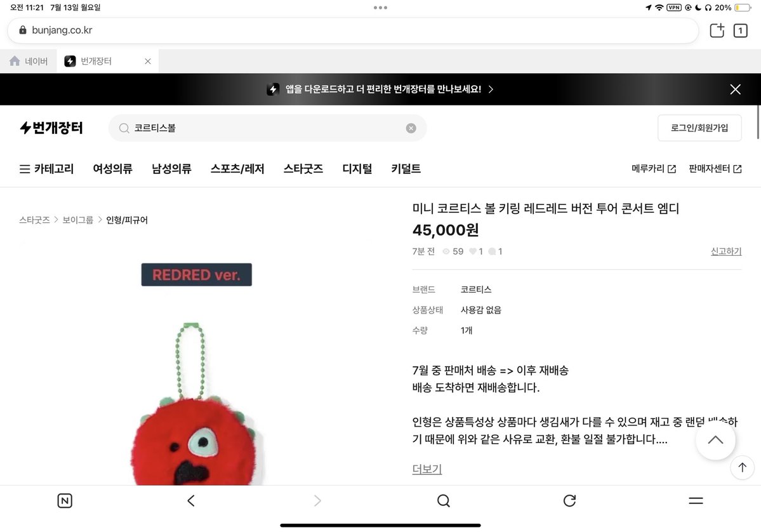
Task: Select 스타굿즈 category
Action: tap(303, 169)
